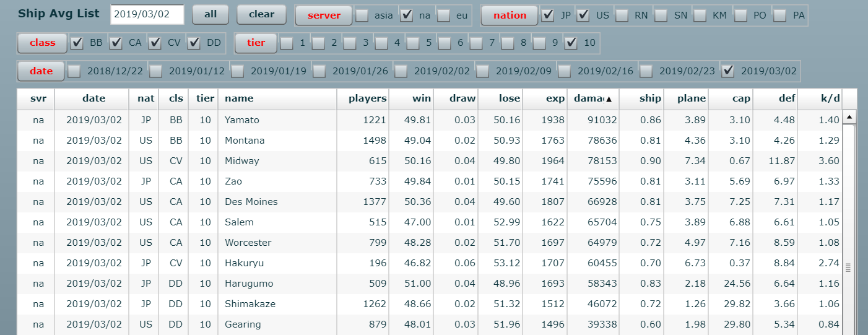Hit the clear button
868x335 pixels.
[x=261, y=15]
